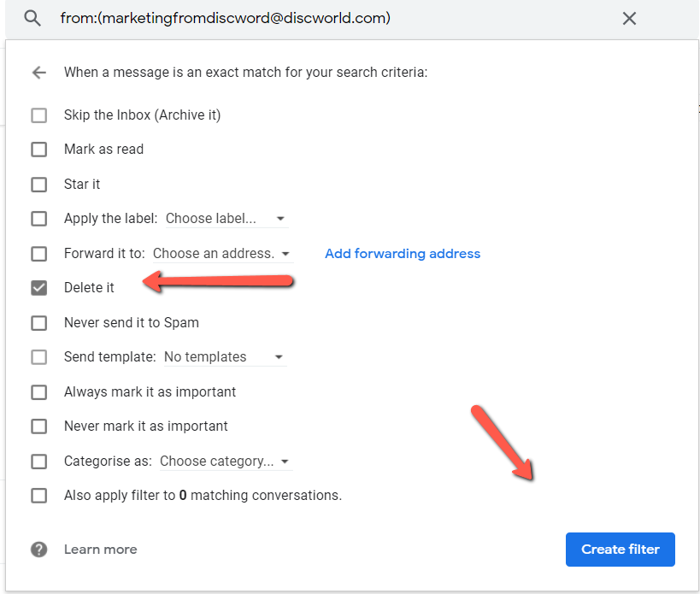
Task: Toggle Always mark it as important
Action: 38,392
